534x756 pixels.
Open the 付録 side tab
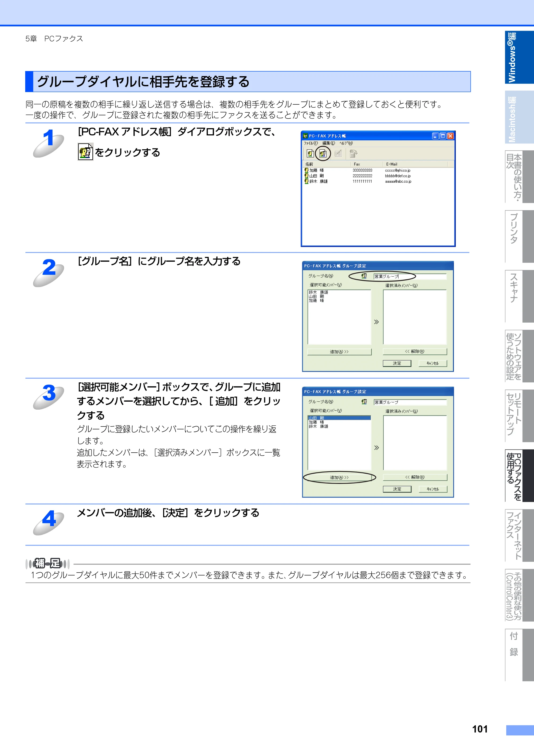[519, 655]
